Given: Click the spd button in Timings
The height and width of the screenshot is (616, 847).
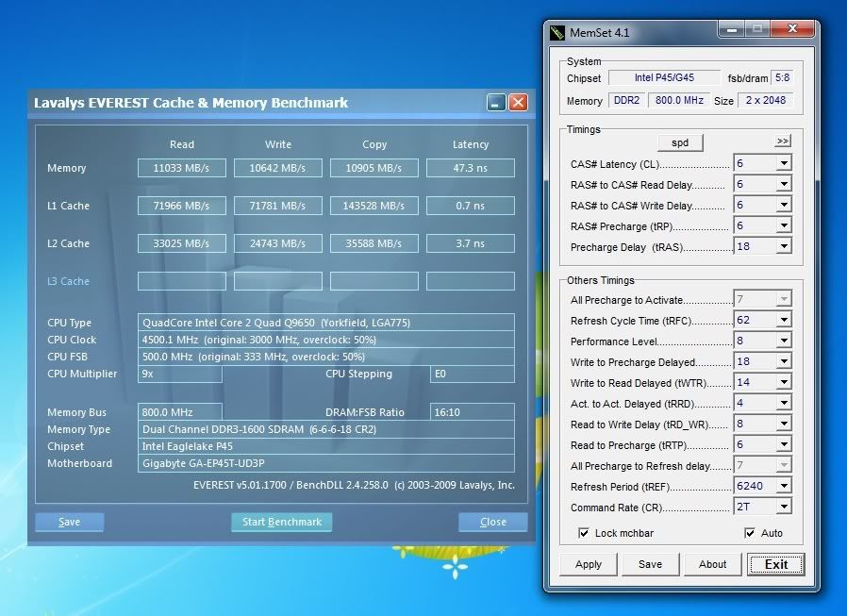Looking at the screenshot, I should 680,142.
